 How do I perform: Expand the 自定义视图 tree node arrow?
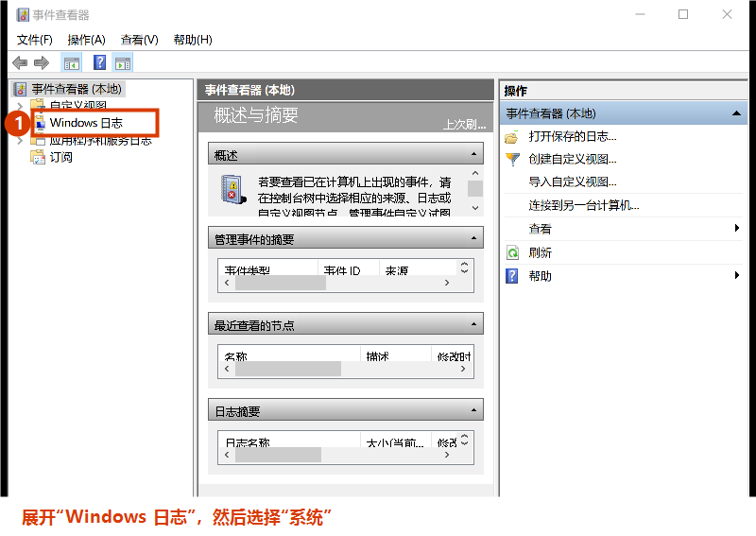[x=20, y=105]
